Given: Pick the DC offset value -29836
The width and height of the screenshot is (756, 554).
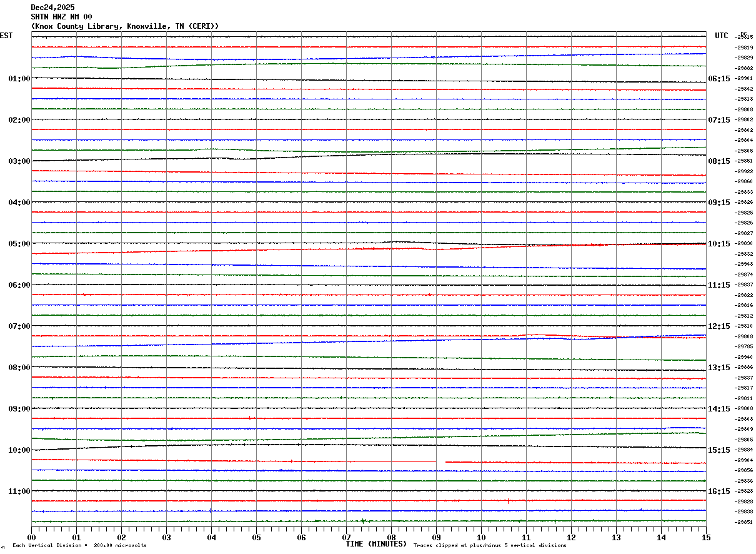Looking at the screenshot, I should click(x=744, y=481).
